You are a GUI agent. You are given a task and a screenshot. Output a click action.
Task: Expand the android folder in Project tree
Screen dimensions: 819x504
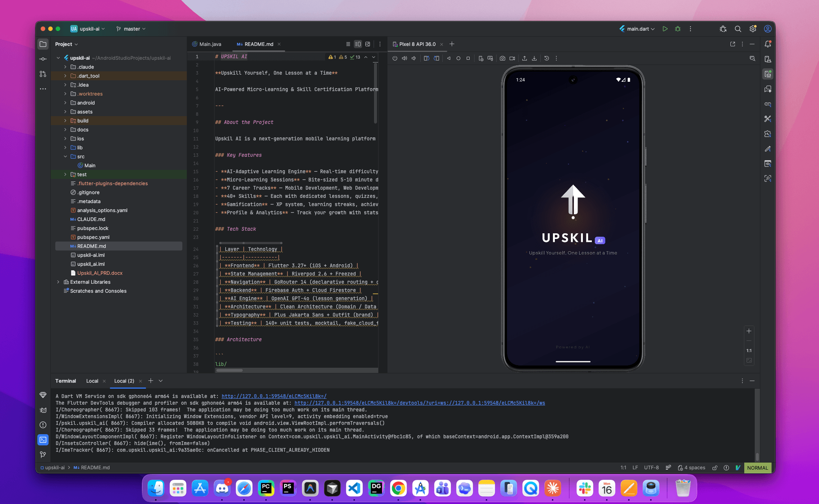[65, 103]
